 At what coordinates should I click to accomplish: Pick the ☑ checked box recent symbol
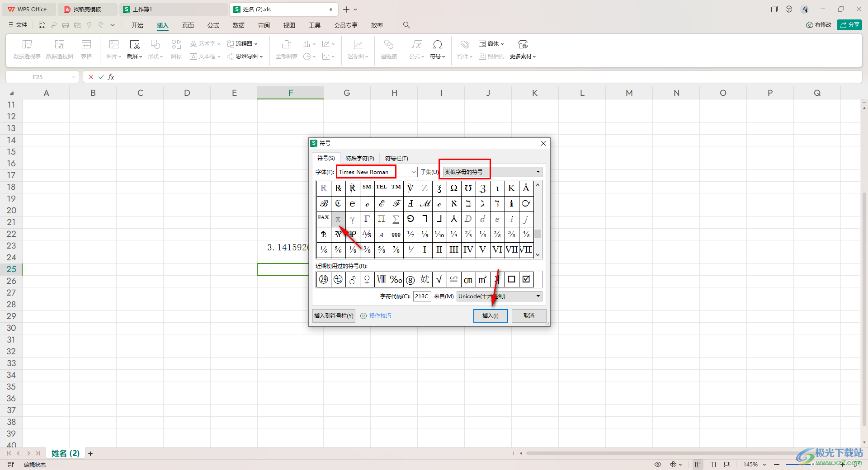point(526,280)
